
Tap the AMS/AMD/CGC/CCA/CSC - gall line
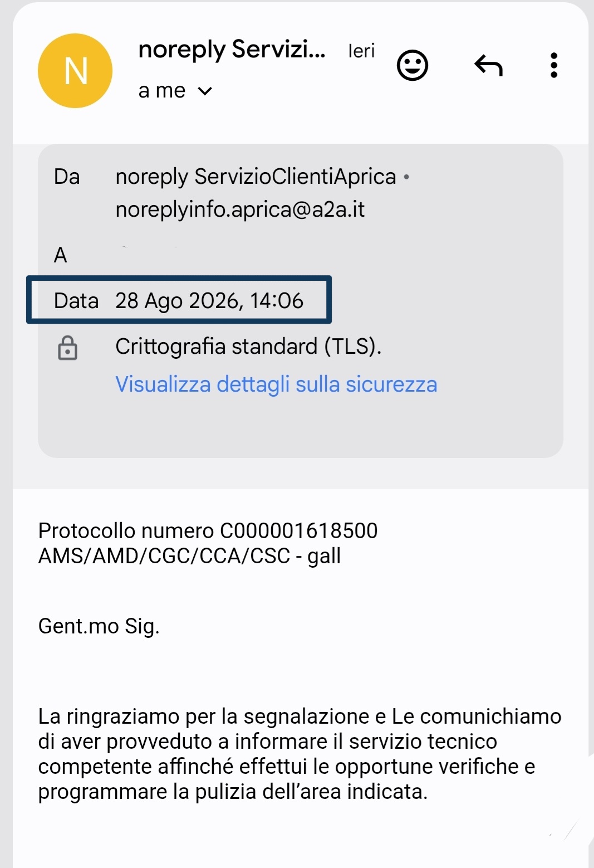(189, 556)
